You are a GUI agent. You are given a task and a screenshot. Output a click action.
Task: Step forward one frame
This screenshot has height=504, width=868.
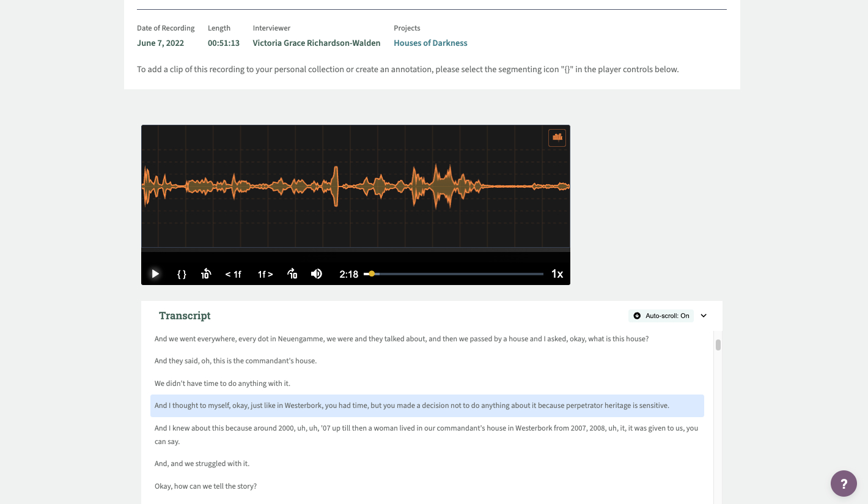pyautogui.click(x=265, y=274)
